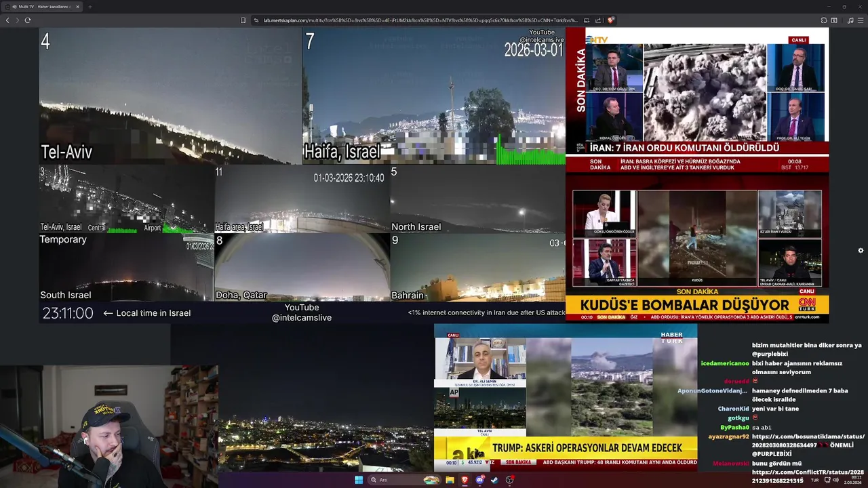Screen dimensions: 868x488
Task: Open picture-in-picture icon in address bar
Action: tap(587, 20)
